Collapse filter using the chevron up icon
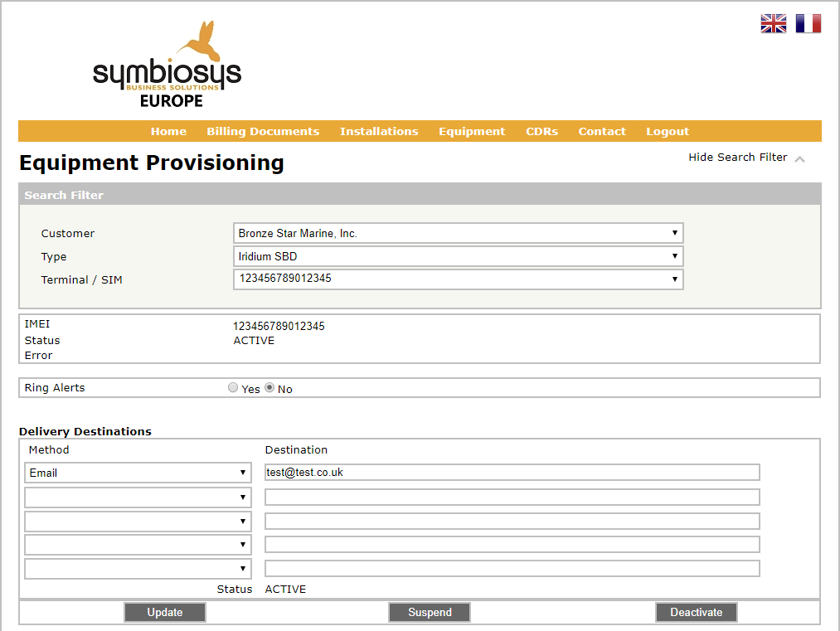The width and height of the screenshot is (840, 631). [799, 159]
